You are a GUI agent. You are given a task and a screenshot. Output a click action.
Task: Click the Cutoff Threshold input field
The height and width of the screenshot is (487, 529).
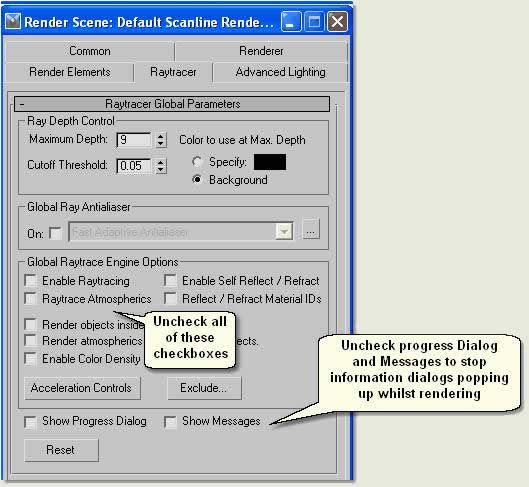click(134, 166)
